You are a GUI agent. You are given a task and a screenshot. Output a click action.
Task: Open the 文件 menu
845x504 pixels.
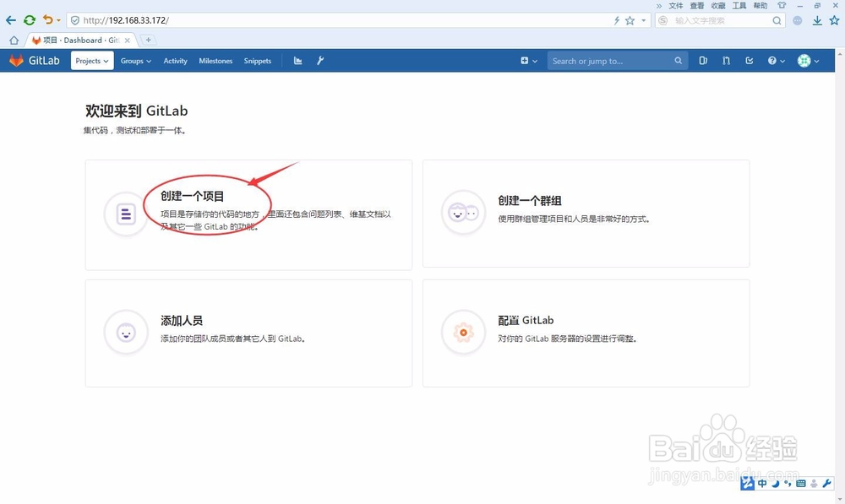click(x=676, y=5)
